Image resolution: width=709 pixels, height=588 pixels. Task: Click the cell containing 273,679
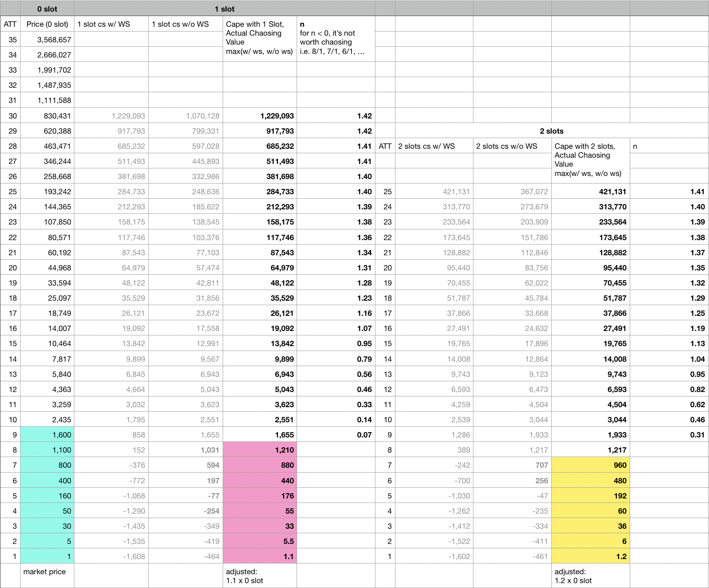tap(512, 207)
